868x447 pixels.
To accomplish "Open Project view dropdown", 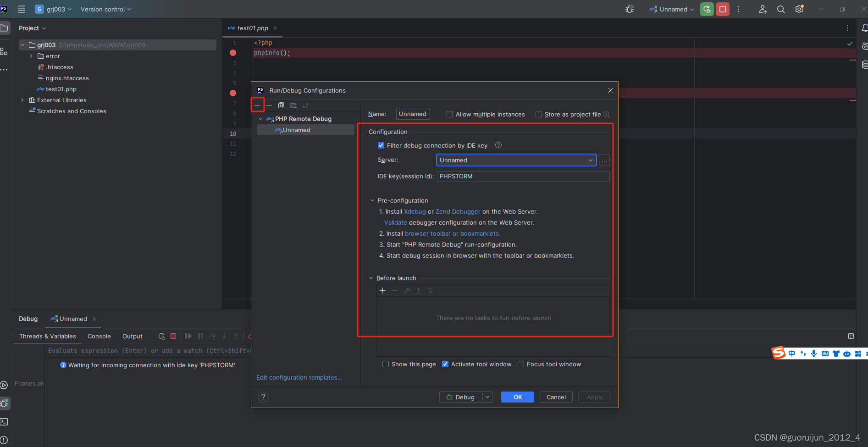I will pyautogui.click(x=33, y=28).
